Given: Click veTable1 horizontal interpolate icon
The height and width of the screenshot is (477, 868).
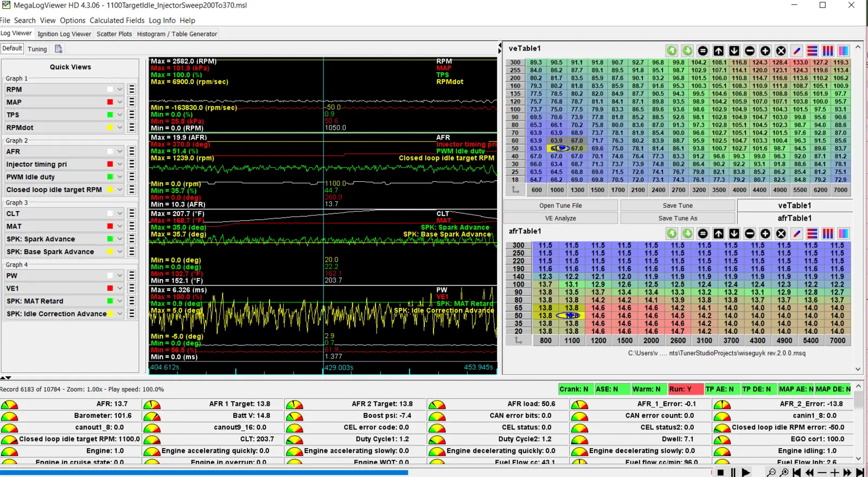Looking at the screenshot, I should pyautogui.click(x=812, y=50).
